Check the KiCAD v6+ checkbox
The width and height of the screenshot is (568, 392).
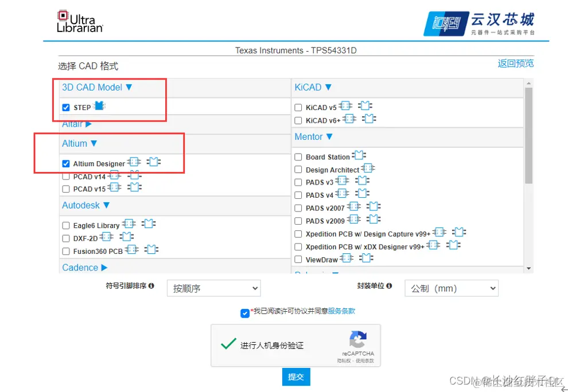pyautogui.click(x=298, y=120)
